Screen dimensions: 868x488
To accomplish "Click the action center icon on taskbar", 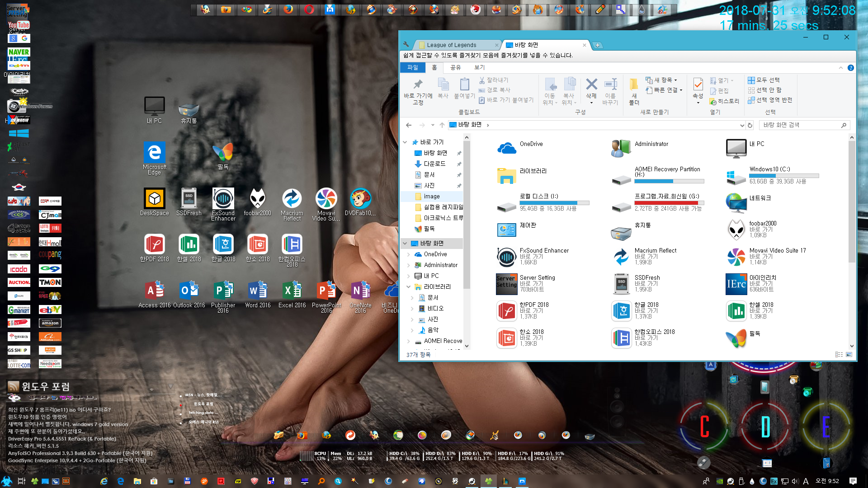I will (853, 481).
